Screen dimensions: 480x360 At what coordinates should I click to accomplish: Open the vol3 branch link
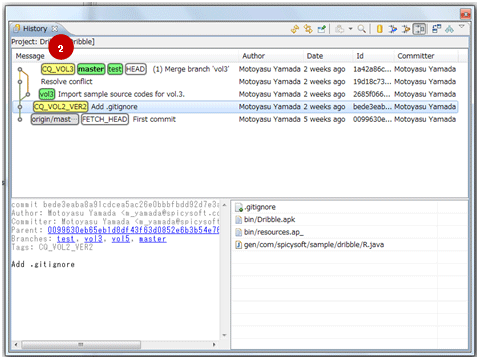pyautogui.click(x=93, y=239)
